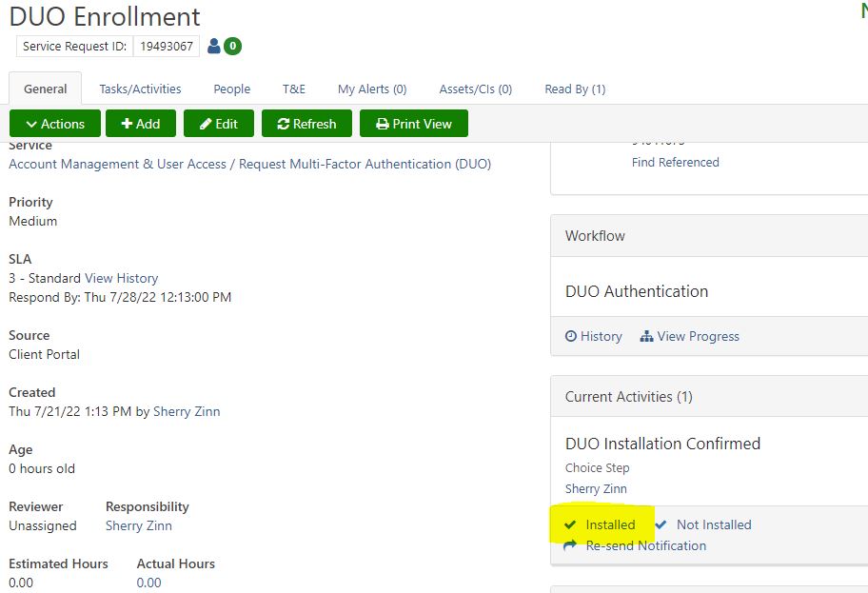The width and height of the screenshot is (868, 593).
Task: Open the Actual Hours 0.00 link
Action: tap(148, 583)
